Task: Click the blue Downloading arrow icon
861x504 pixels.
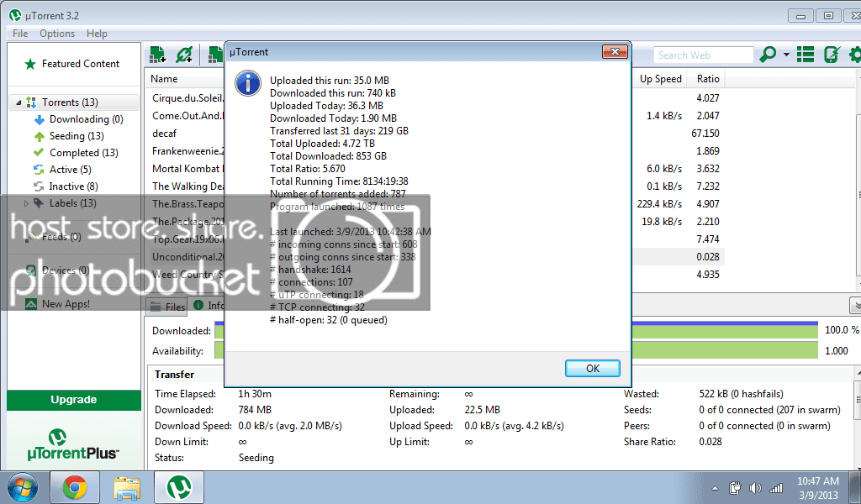Action: pos(39,119)
